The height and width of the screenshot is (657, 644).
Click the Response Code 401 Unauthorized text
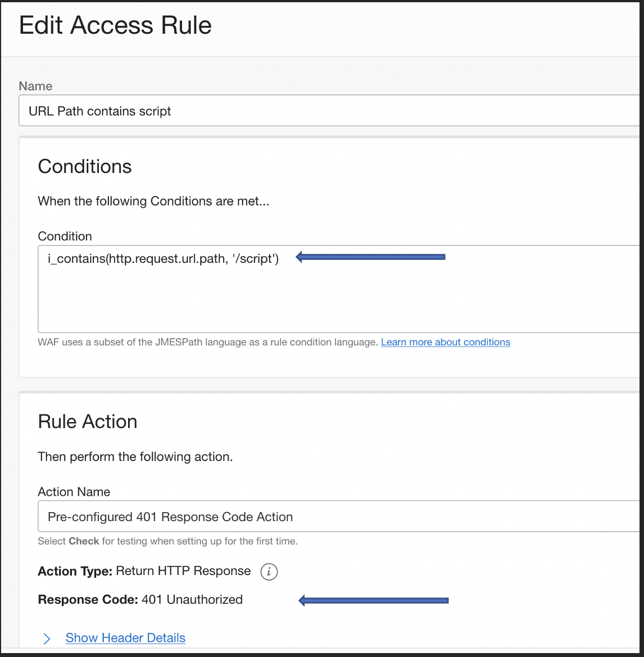140,599
